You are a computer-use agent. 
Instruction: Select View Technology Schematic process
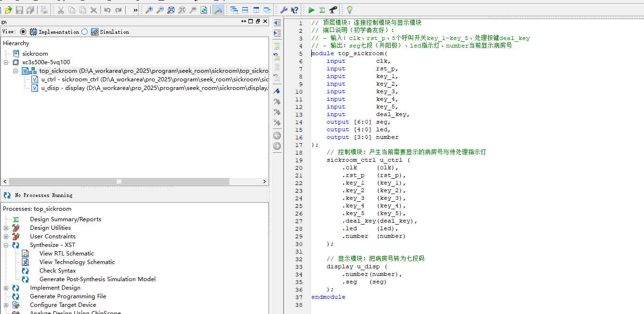click(x=77, y=262)
